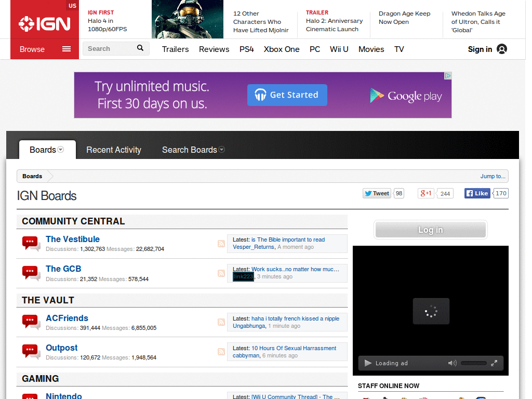
Task: Switch region via US badge
Action: click(72, 5)
